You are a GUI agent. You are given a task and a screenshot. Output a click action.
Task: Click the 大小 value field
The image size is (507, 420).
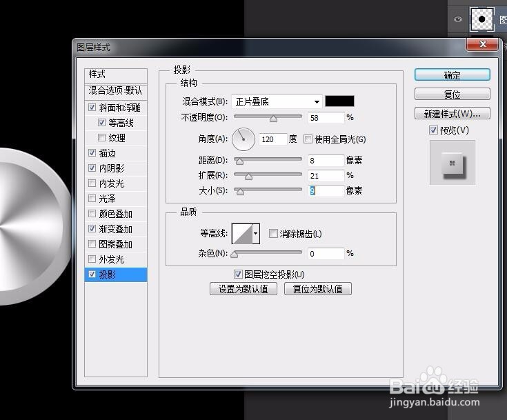(326, 191)
